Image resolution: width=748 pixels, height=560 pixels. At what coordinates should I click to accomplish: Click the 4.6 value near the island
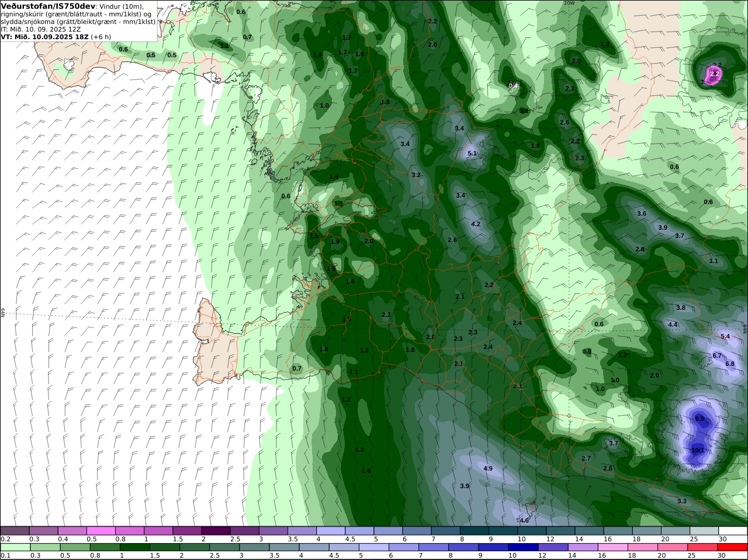point(524,520)
